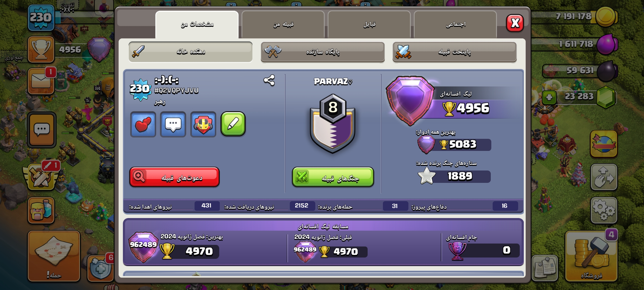This screenshot has height=290, width=644.
Task: Select the پایتخت قبیله clan capital view
Action: [455, 52]
